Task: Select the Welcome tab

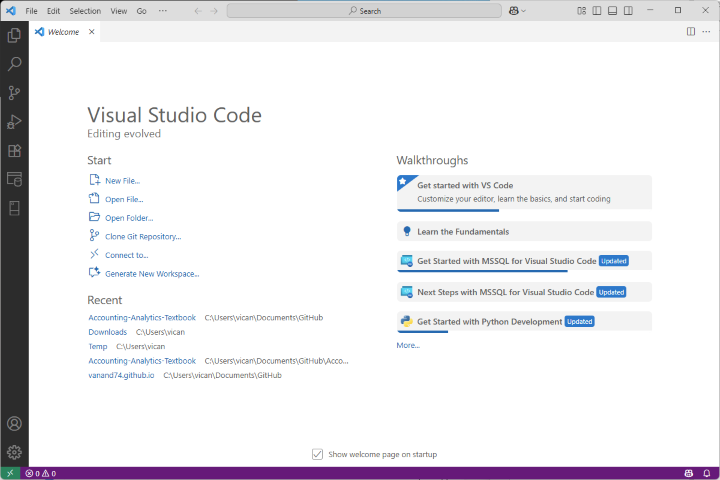Action: (63, 32)
